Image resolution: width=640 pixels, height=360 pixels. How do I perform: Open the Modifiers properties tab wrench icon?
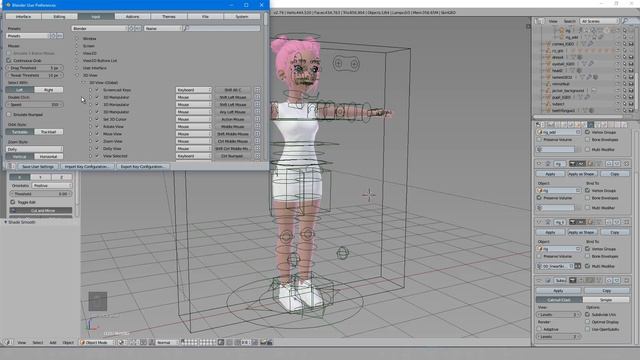(590, 124)
